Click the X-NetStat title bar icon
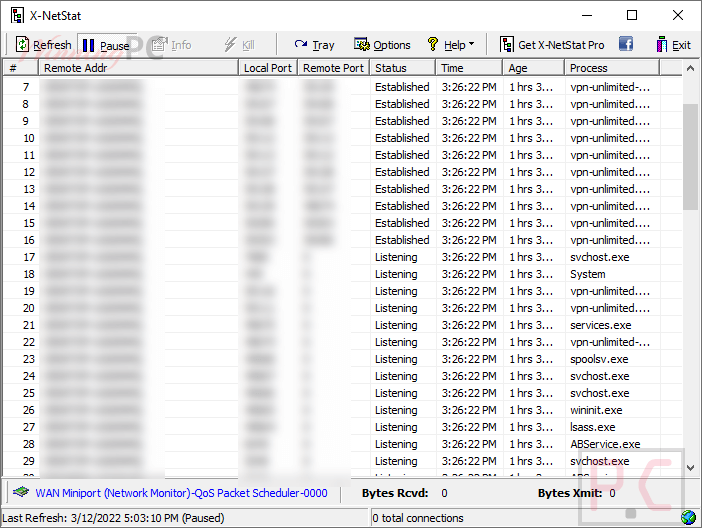The width and height of the screenshot is (702, 528). [x=17, y=15]
